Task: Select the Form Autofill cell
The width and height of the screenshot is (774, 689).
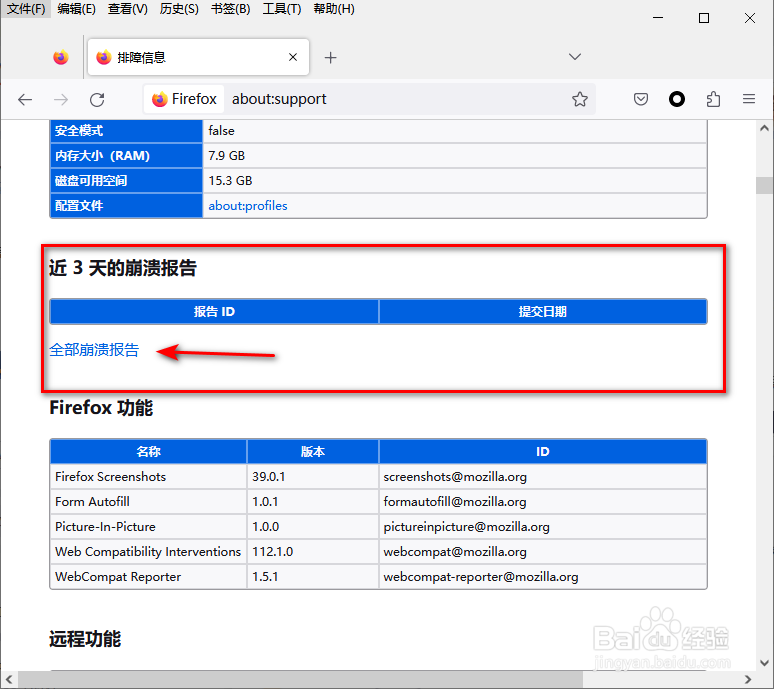Action: coord(148,502)
